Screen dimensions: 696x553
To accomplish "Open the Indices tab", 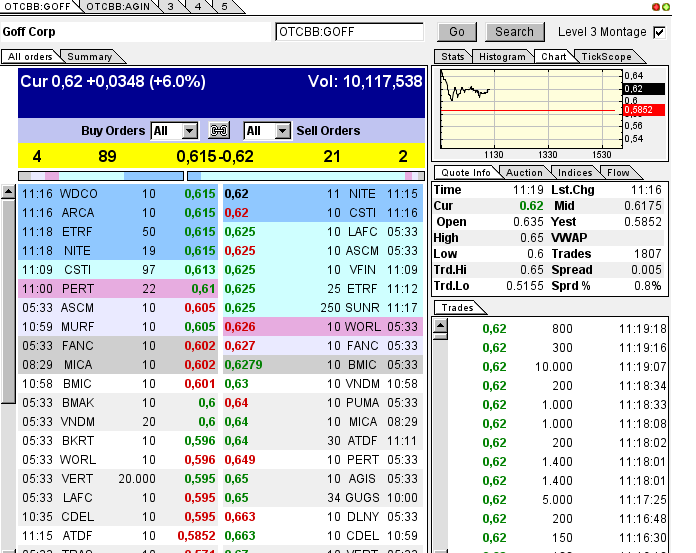I will click(x=575, y=173).
